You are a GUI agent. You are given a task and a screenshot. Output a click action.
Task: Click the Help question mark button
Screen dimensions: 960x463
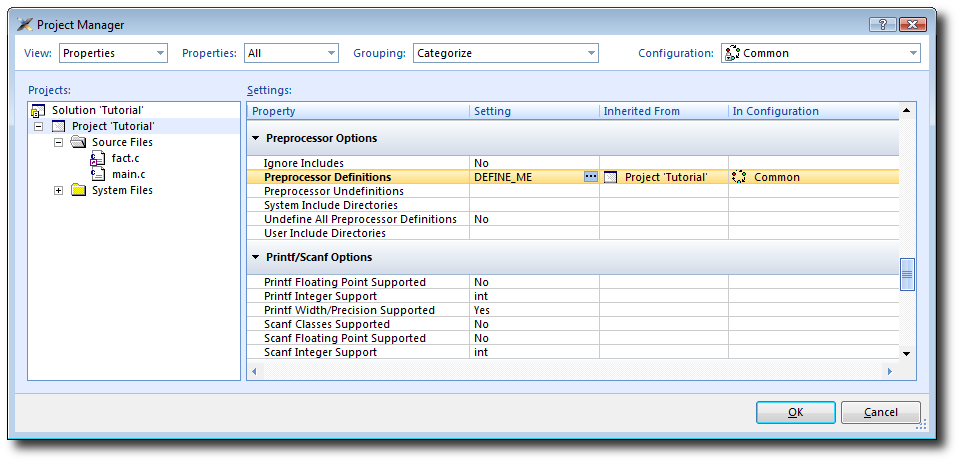point(883,24)
